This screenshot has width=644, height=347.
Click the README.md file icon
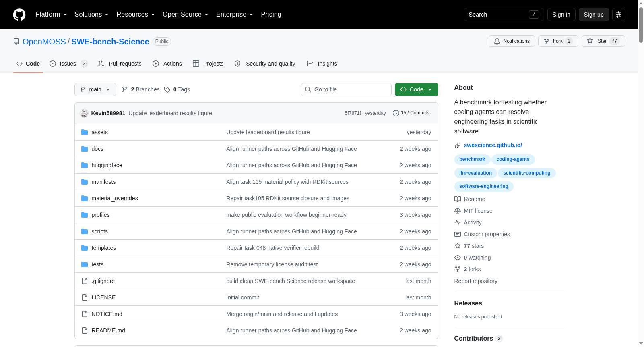(x=85, y=330)
